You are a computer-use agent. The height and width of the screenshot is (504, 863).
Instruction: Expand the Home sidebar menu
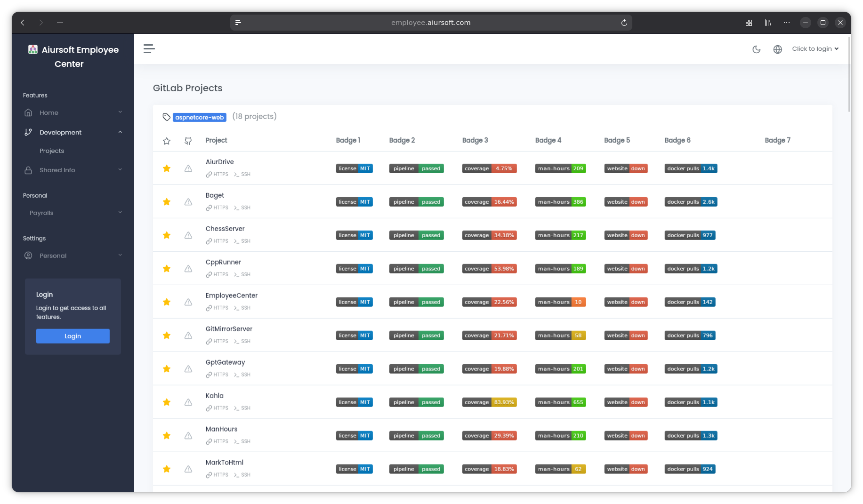(x=73, y=113)
